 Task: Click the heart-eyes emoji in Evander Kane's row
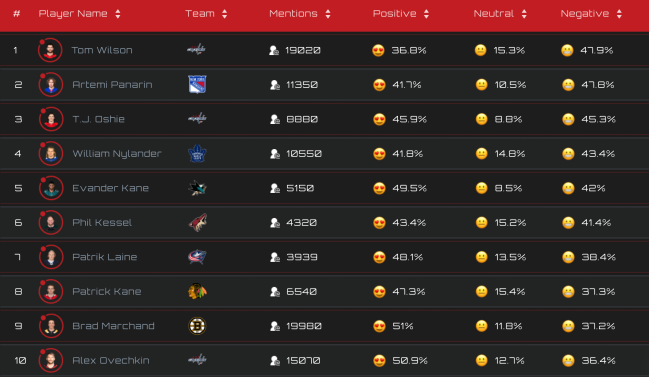(x=379, y=188)
